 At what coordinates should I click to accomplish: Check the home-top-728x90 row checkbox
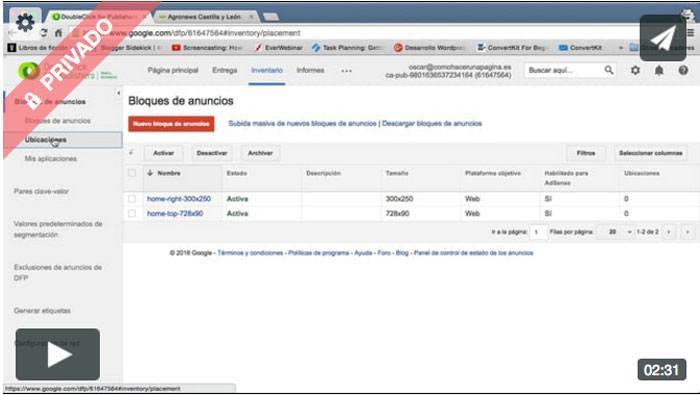[x=132, y=213]
